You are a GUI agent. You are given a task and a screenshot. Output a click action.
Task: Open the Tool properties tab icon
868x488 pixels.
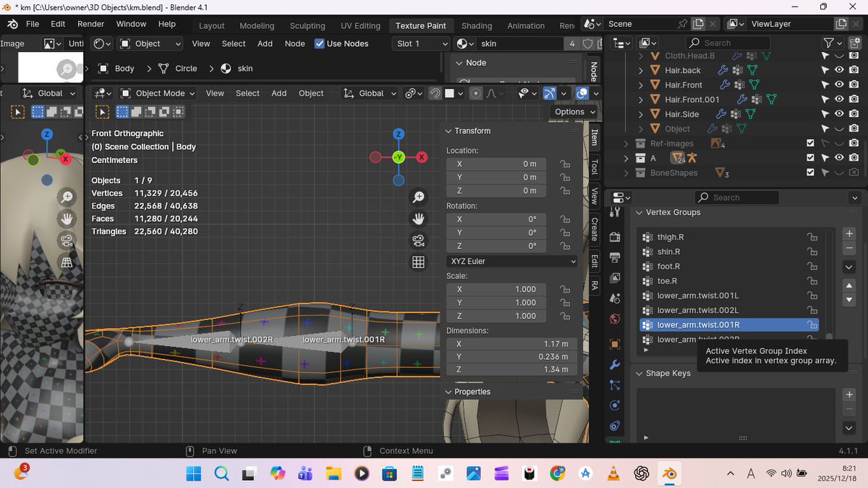tap(615, 213)
